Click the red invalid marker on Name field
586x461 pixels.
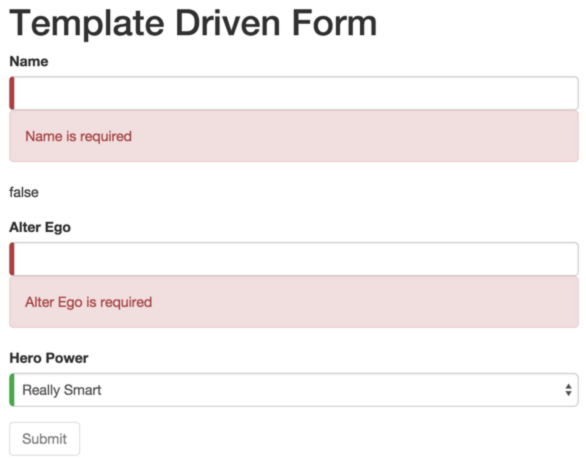12,93
